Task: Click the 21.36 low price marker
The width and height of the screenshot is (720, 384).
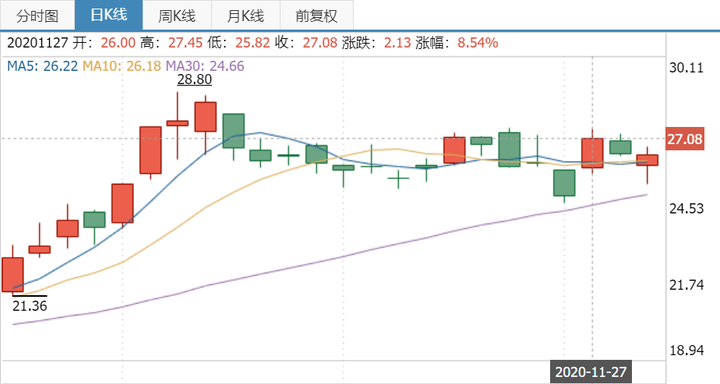Action: pos(30,305)
